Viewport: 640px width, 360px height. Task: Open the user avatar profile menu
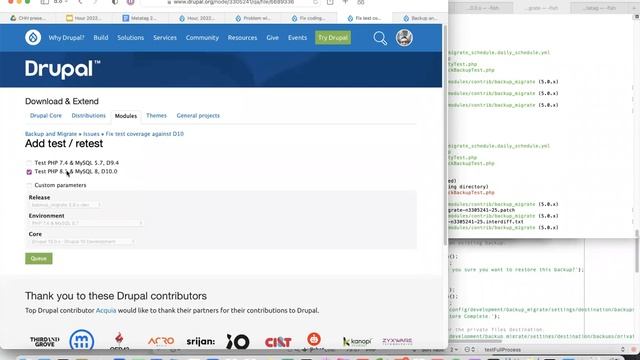404,38
